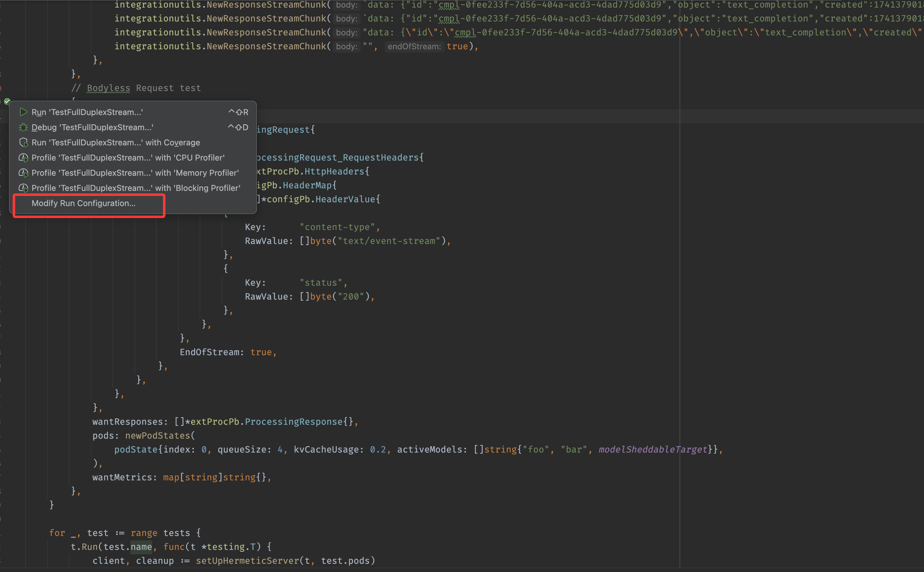
Task: Click the 'Bodyless' word in the comment
Action: [108, 88]
